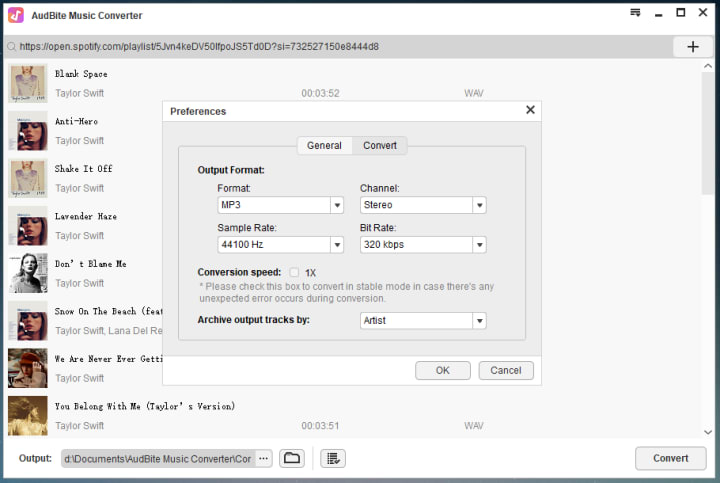Select the Convert tab in Preferences
Viewport: 720px width, 483px height.
380,146
